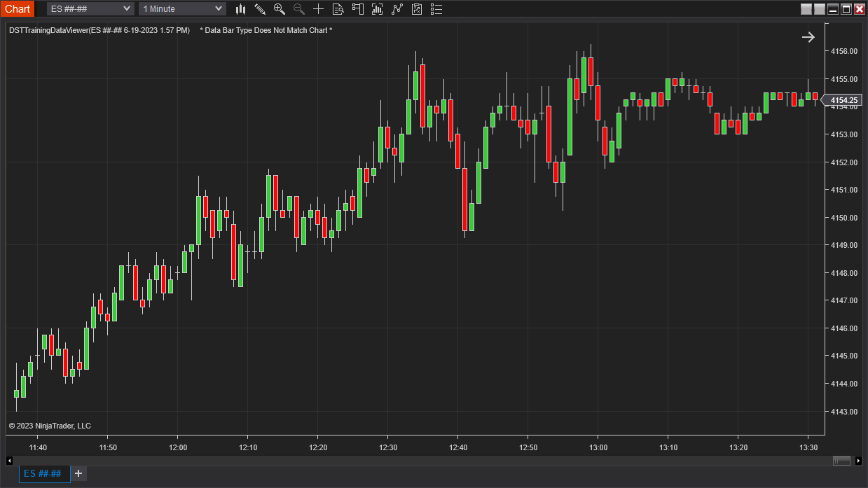Click the 12:00 time axis label
Screen dimensions: 868x488
[178, 447]
